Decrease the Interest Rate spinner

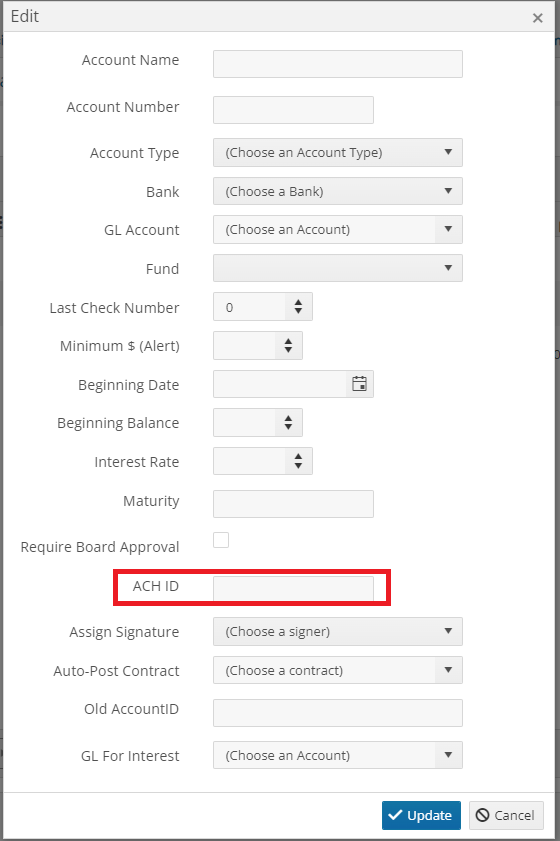tap(298, 466)
